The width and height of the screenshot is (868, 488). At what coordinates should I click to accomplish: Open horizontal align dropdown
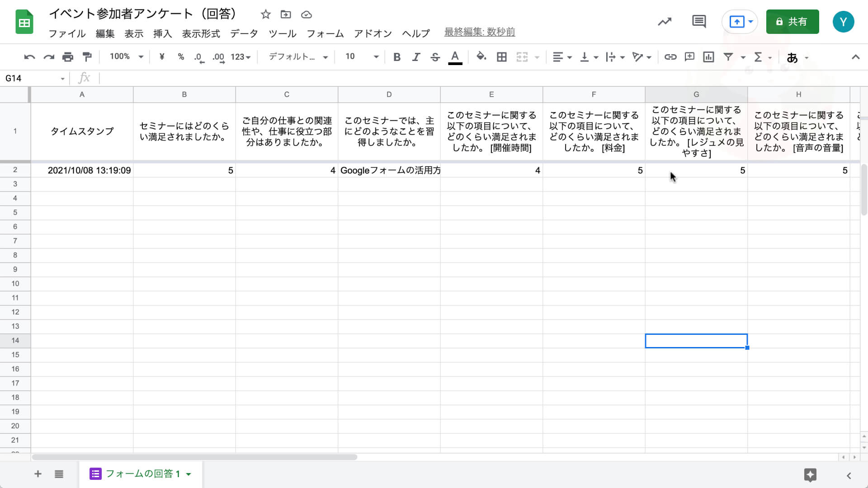pos(562,57)
